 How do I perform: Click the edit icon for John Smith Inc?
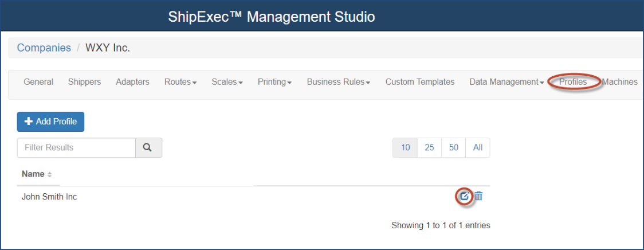464,196
